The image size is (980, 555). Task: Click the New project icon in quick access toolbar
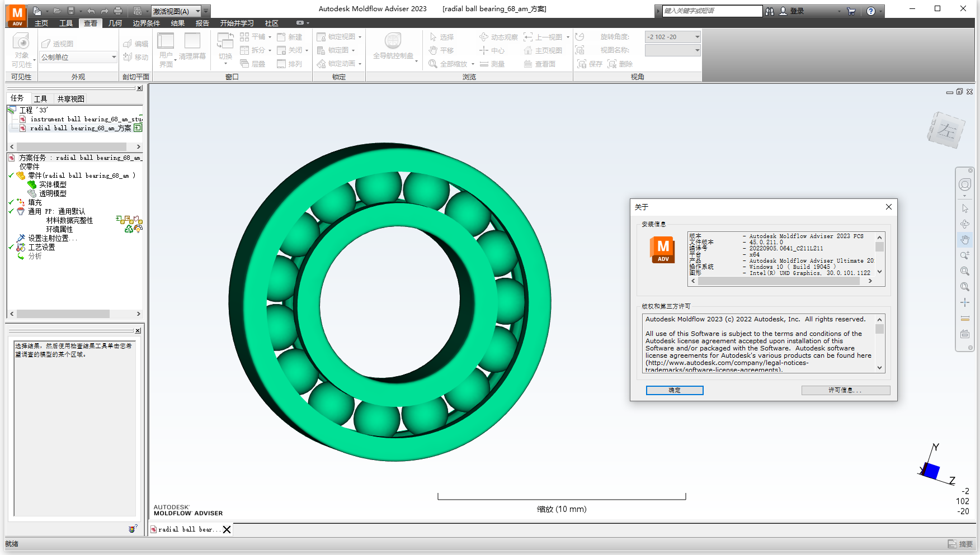(36, 11)
